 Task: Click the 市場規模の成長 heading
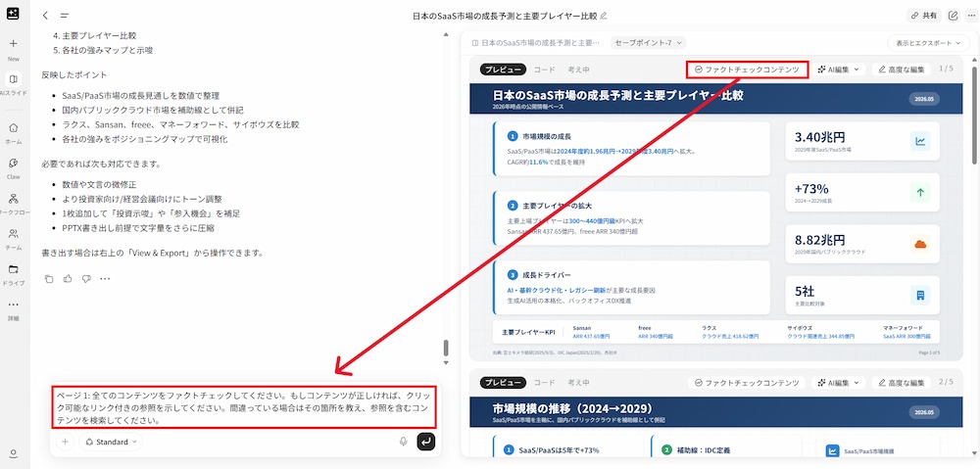point(547,135)
